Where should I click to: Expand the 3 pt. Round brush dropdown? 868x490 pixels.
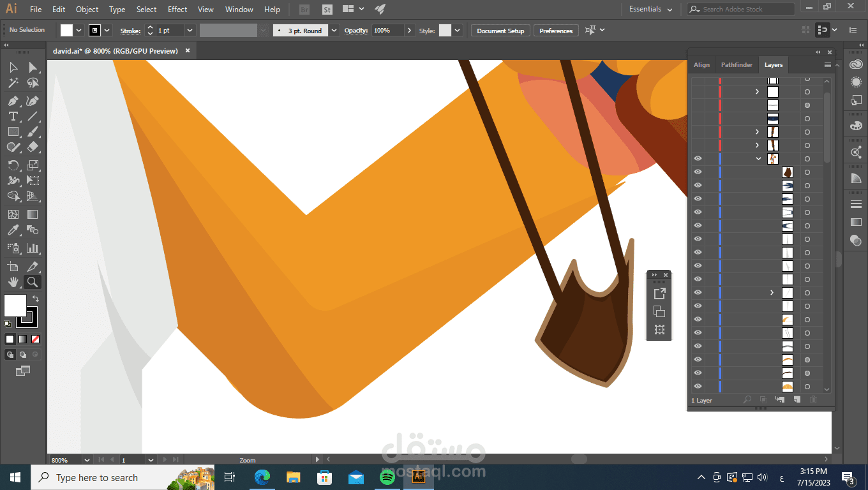pyautogui.click(x=334, y=31)
